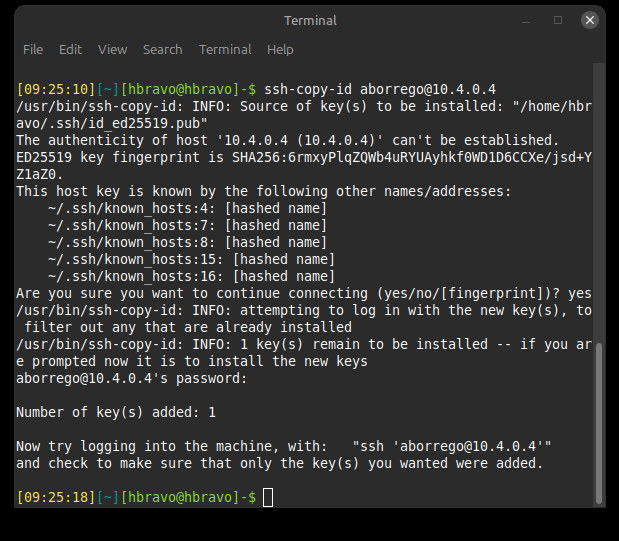Open the Help menu

[x=280, y=49]
